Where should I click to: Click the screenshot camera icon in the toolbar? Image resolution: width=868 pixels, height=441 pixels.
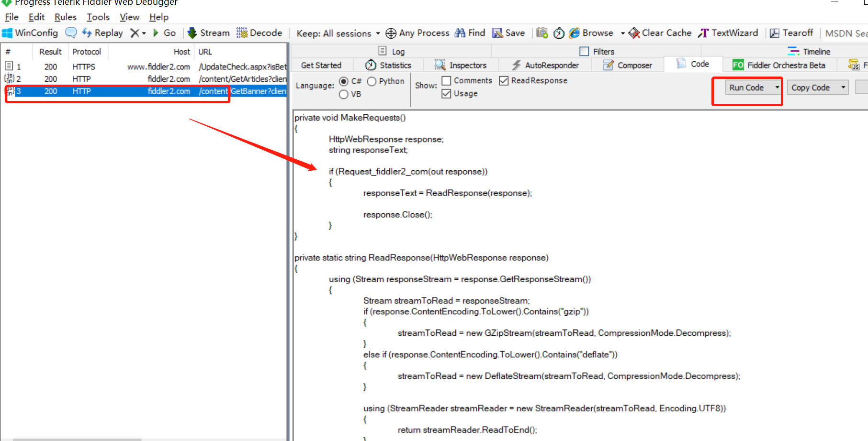[x=542, y=33]
